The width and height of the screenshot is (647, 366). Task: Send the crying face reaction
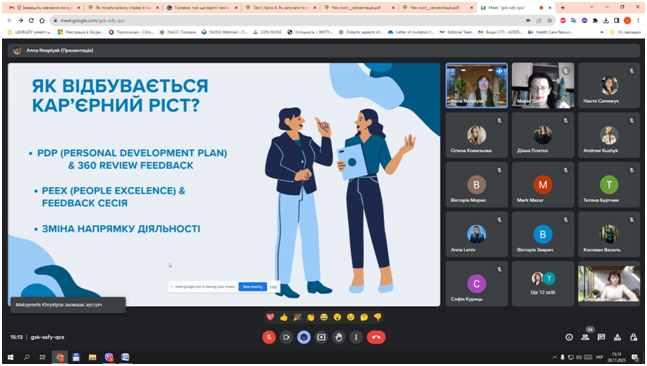(350, 317)
